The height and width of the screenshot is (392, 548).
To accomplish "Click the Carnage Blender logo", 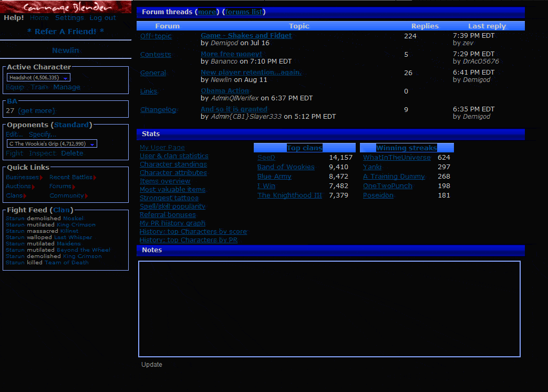I will (66, 7).
